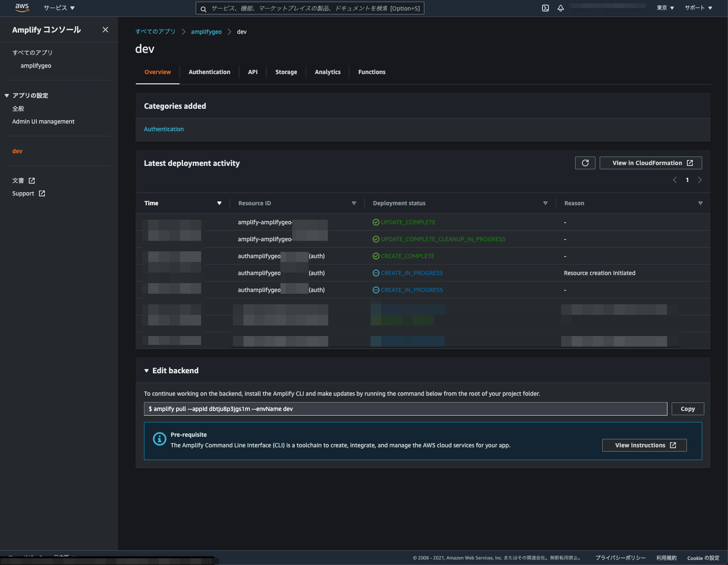The height and width of the screenshot is (565, 728).
Task: Open the 東京 region dropdown
Action: [x=665, y=8]
